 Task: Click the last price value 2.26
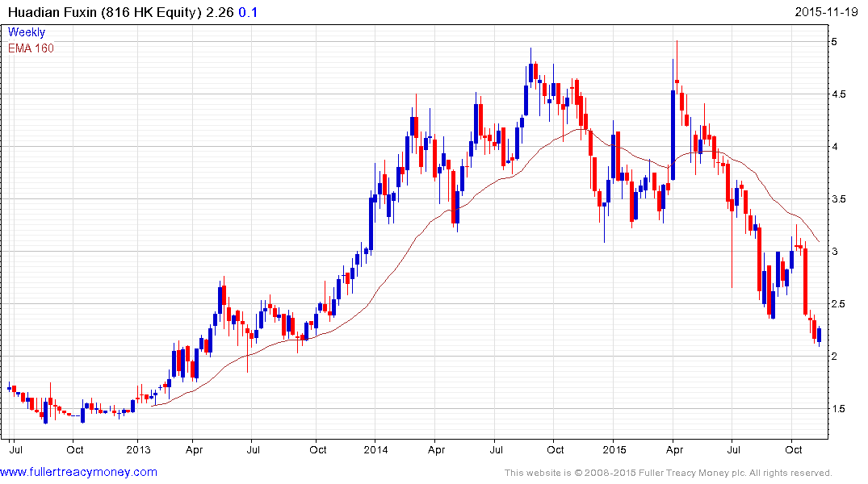tap(220, 12)
